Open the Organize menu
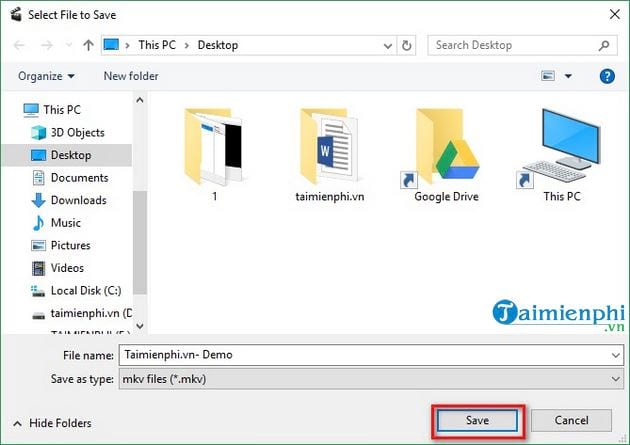The width and height of the screenshot is (630, 445). click(x=46, y=76)
